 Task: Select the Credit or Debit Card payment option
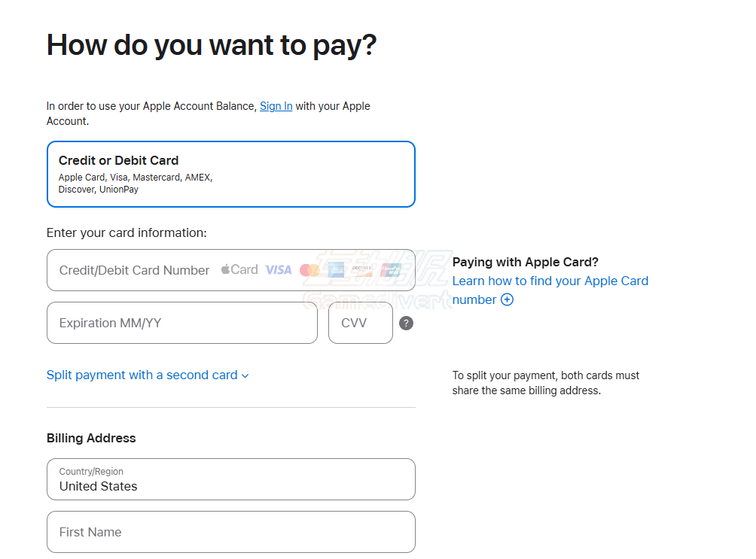[x=230, y=174]
